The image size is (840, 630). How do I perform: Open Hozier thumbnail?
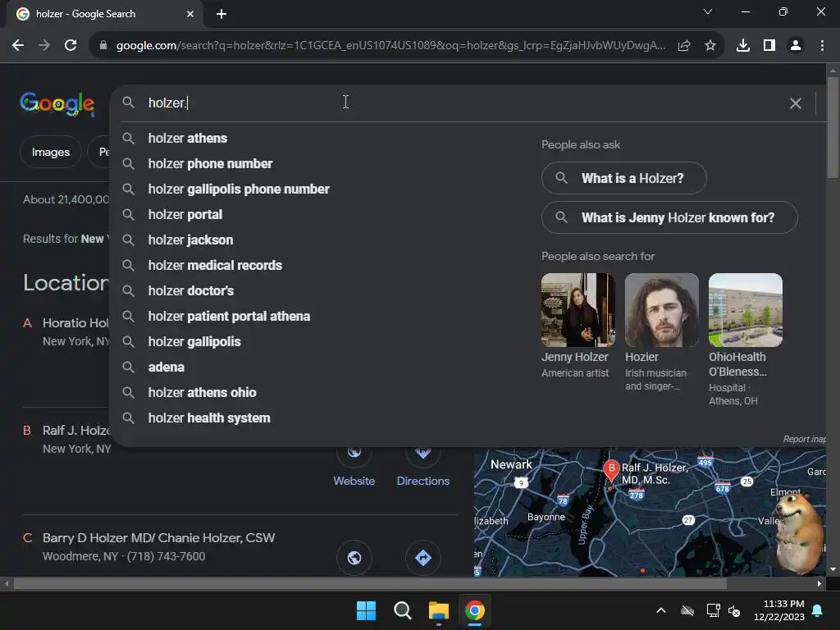pyautogui.click(x=662, y=310)
